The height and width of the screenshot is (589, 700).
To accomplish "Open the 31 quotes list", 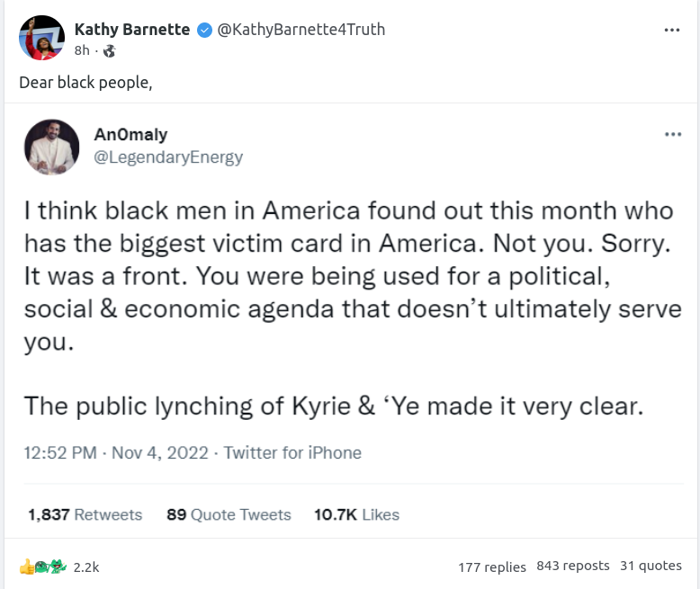I will [651, 566].
